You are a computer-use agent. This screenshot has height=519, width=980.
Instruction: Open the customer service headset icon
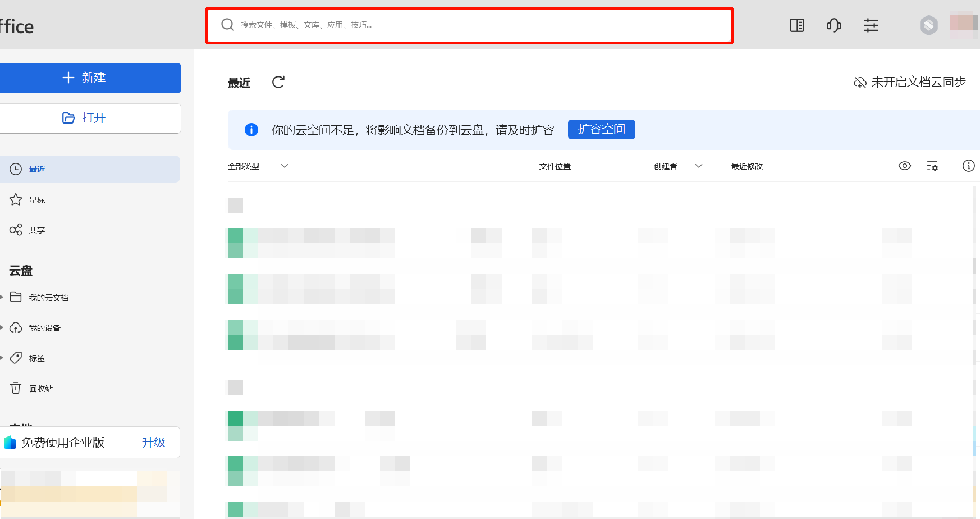tap(834, 25)
